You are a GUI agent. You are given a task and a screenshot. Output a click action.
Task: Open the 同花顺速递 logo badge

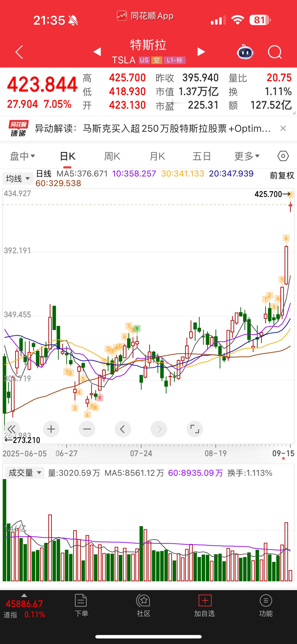[18, 129]
